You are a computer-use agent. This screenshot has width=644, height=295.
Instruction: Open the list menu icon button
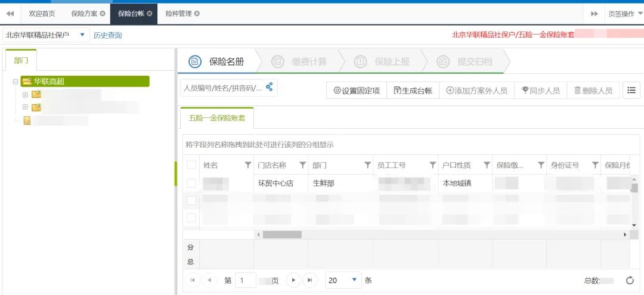[x=631, y=90]
